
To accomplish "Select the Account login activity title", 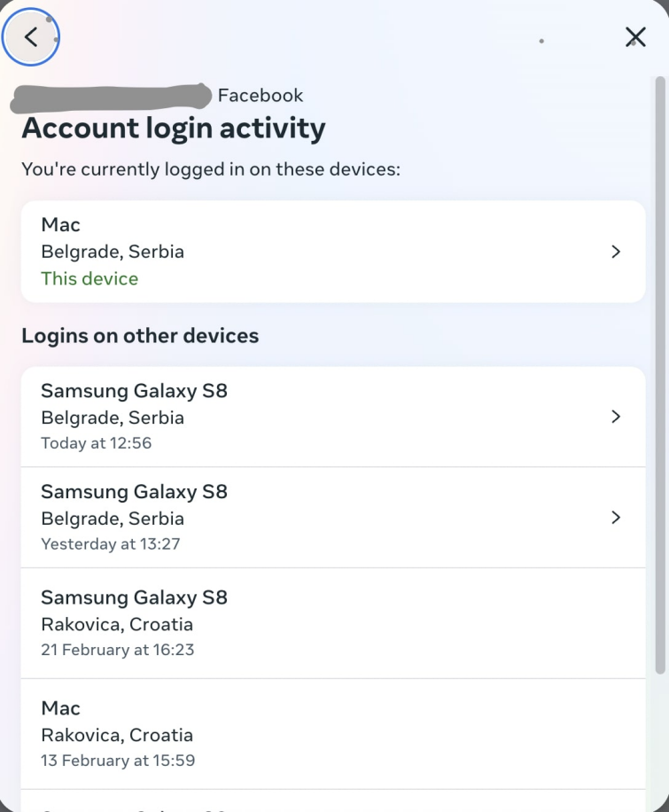I will 174,128.
